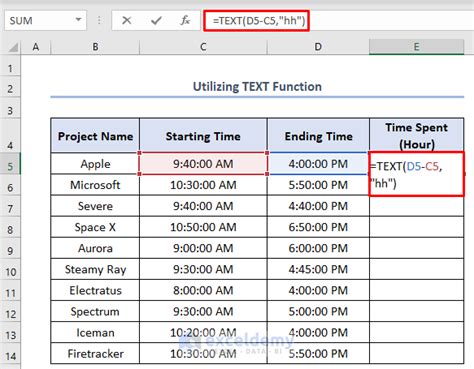Open Insert Function fx dialog
Viewport: 474px width, 369px height.
(185, 21)
